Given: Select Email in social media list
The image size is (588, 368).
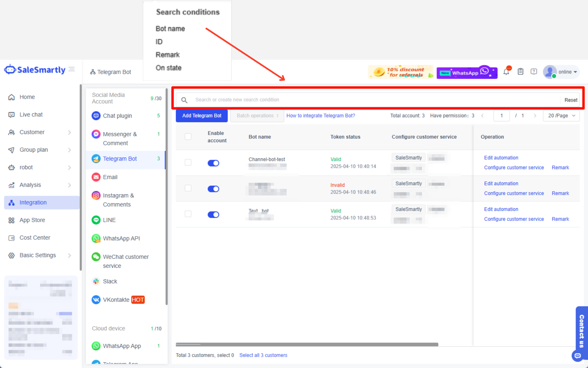Looking at the screenshot, I should coord(110,177).
